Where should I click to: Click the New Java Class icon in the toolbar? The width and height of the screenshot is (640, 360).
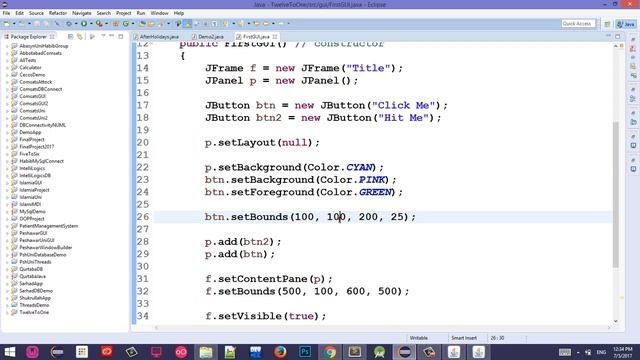[126, 24]
